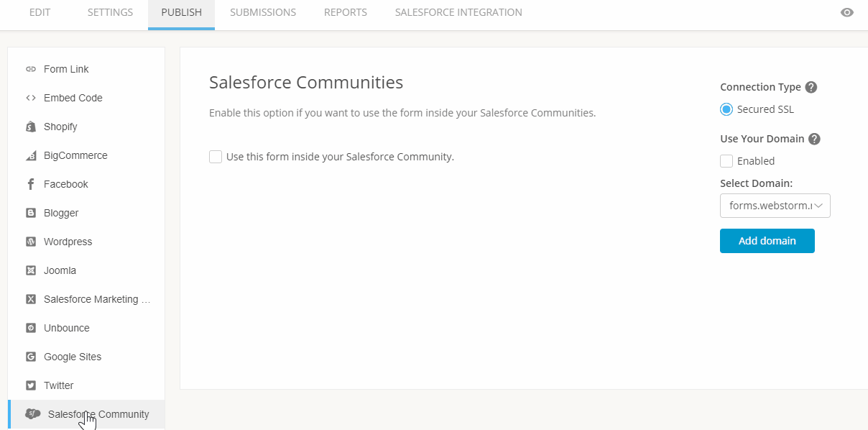Screen dimensions: 868x430
Task: Click the Google Sites logo icon
Action: pos(31,357)
